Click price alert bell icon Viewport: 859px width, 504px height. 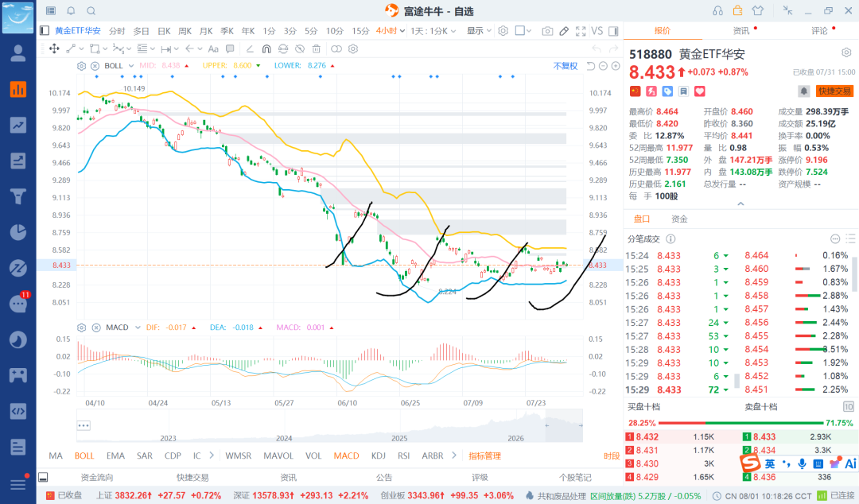click(803, 91)
